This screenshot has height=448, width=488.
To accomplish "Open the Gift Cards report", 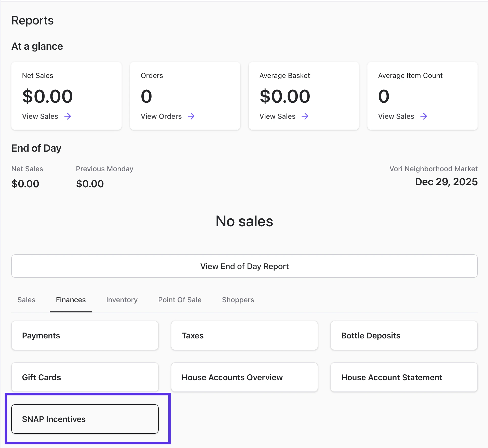I will coord(85,377).
